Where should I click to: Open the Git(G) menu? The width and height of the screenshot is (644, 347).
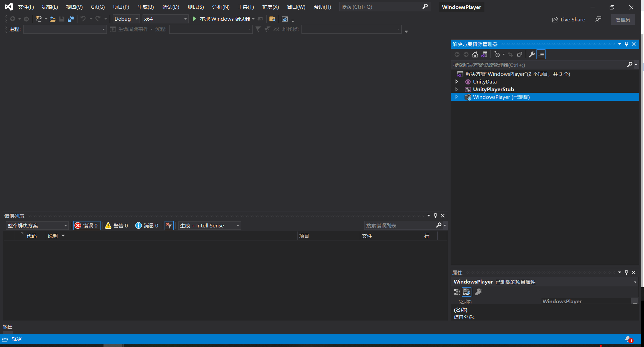click(98, 7)
